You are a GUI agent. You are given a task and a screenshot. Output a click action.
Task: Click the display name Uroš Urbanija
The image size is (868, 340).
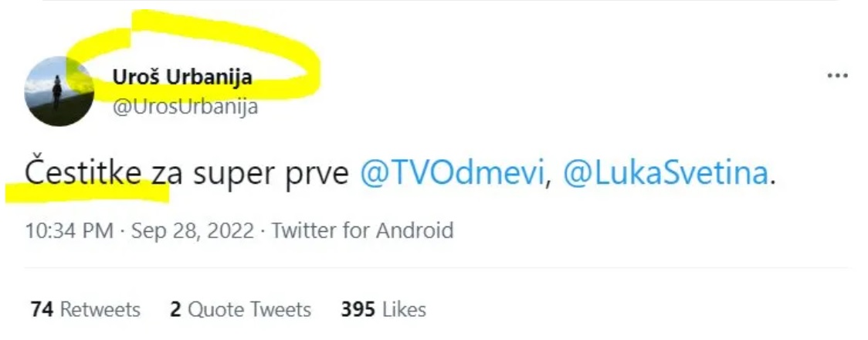[182, 77]
